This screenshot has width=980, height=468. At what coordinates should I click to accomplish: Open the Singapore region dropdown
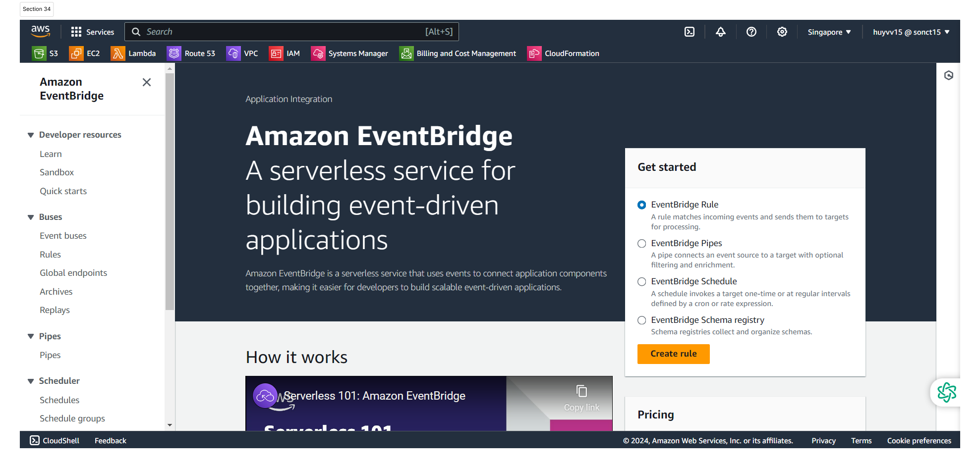[x=829, y=32]
